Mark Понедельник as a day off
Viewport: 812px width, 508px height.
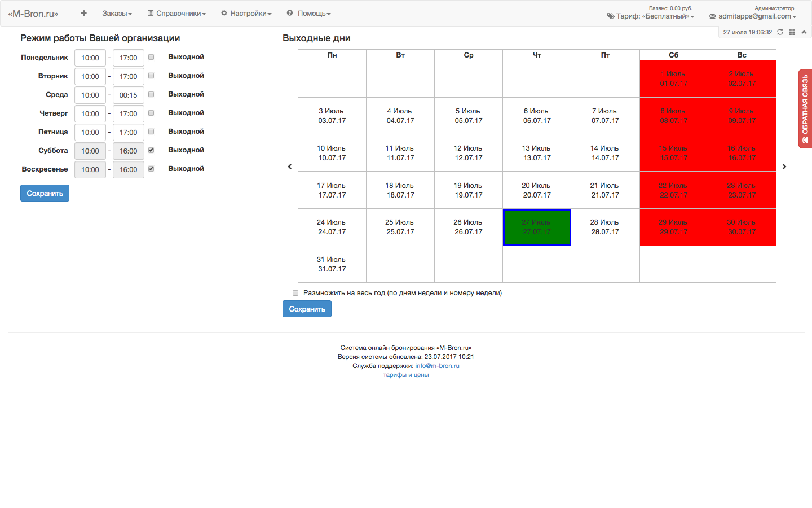point(151,57)
